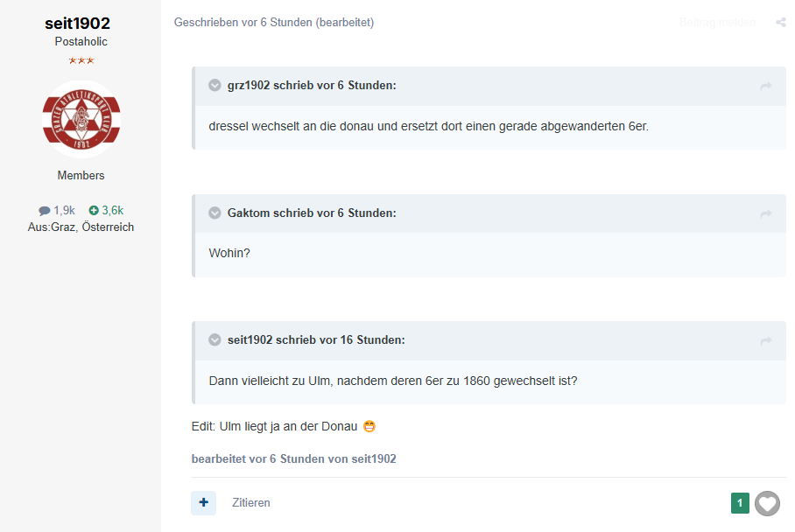
Task: Open the Geschrieben vor 6 Stunden timestamp link
Action: [x=243, y=22]
